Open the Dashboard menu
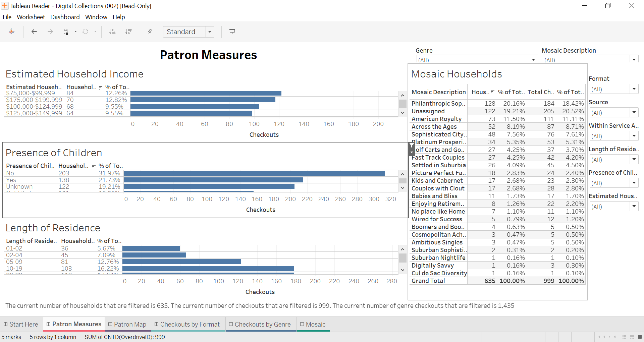 (65, 17)
